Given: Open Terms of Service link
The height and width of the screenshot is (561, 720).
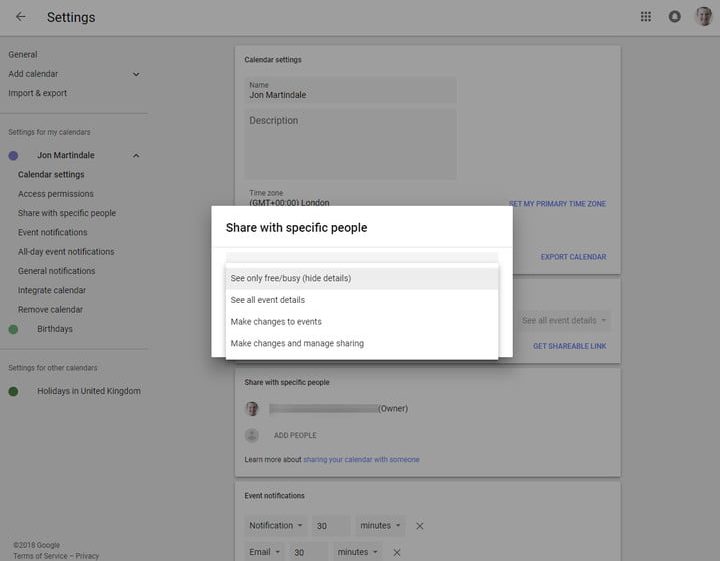Looking at the screenshot, I should tap(40, 556).
